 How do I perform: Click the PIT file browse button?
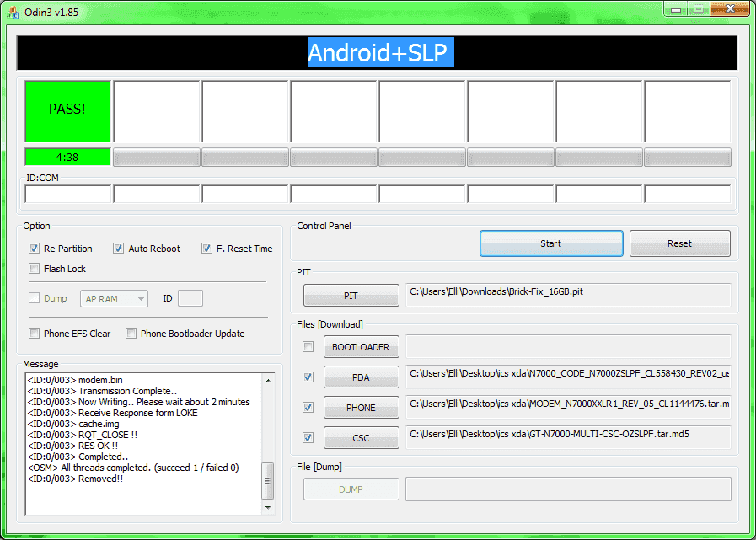coord(351,296)
